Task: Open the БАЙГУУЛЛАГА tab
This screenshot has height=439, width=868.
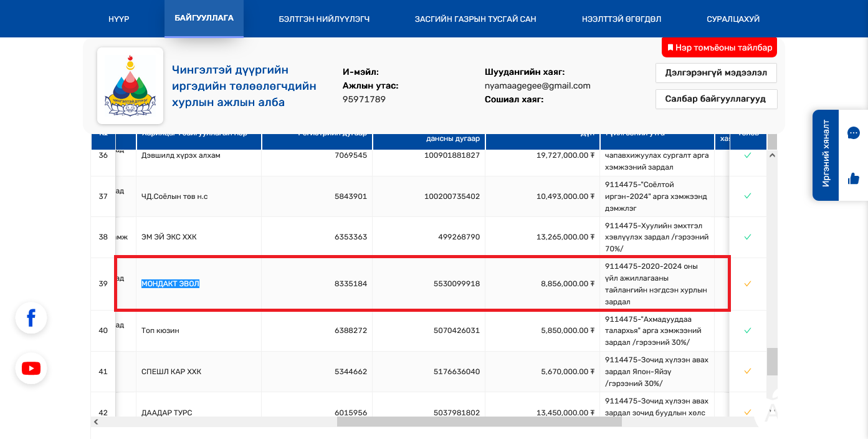Action: point(204,18)
